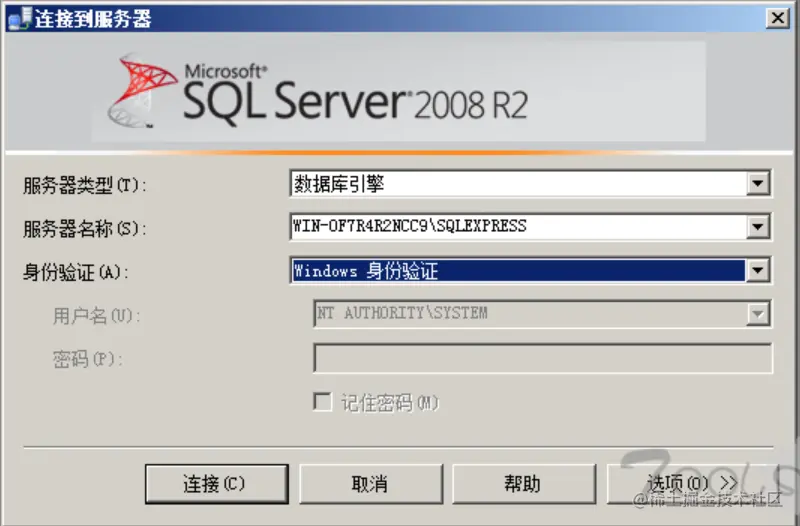The height and width of the screenshot is (526, 800).
Task: Click the 连接到服务器 title text
Action: click(x=93, y=19)
